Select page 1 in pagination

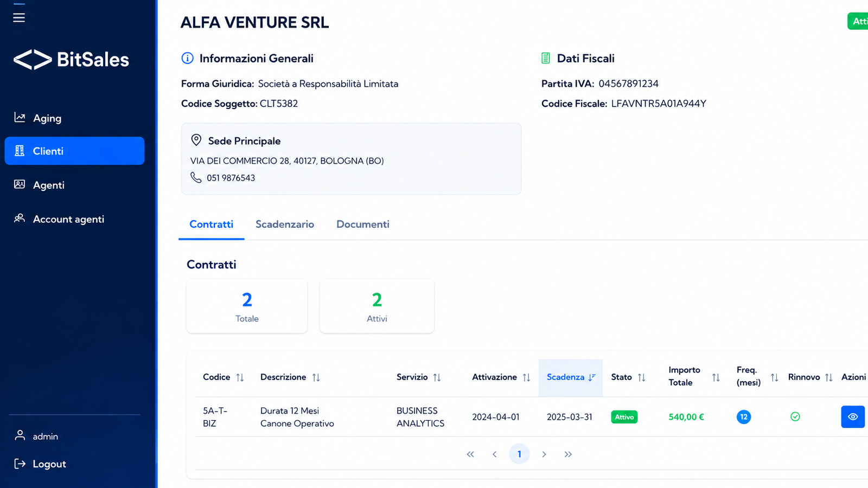click(519, 454)
